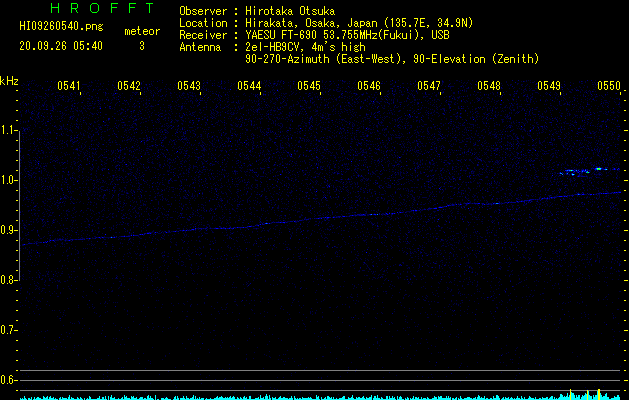Viewport: 629px width, 400px height.
Task: Click the 0541 time marker
Action: tap(69, 86)
